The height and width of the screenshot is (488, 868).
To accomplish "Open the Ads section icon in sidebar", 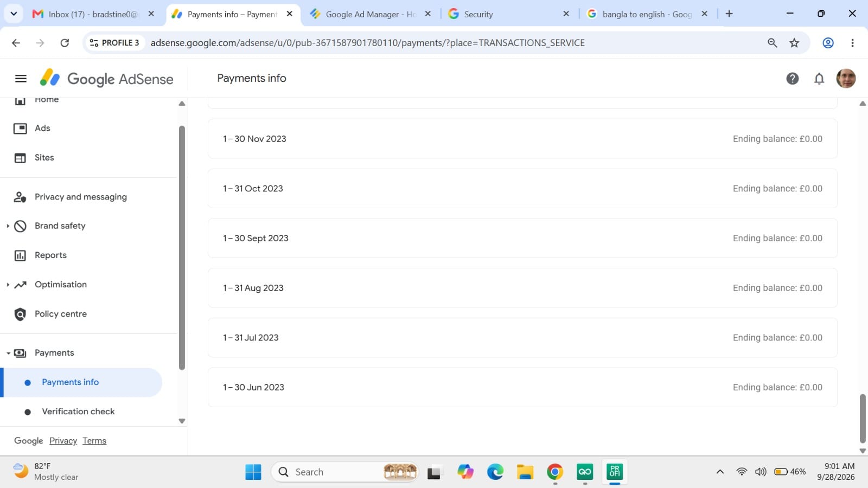I will tap(20, 129).
